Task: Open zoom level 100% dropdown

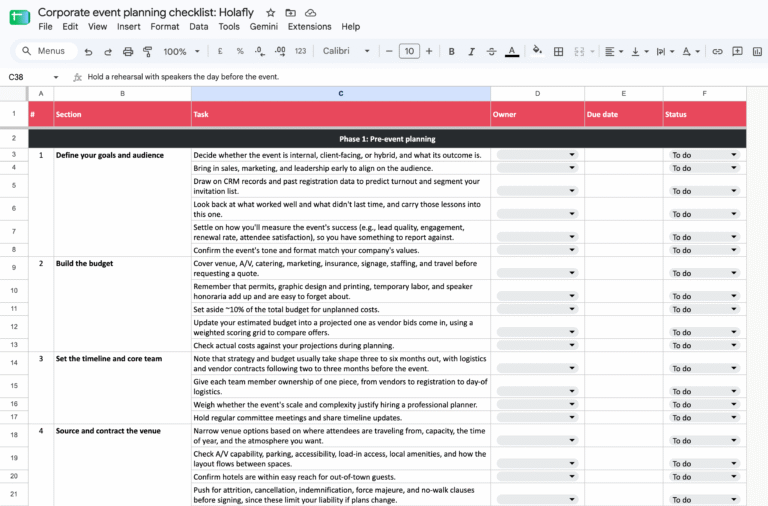Action: [181, 51]
